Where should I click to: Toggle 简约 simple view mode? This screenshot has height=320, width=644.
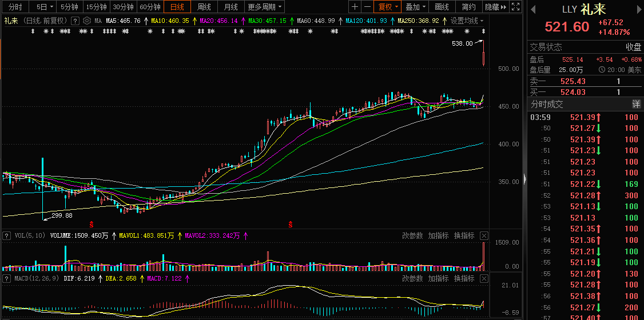(468, 7)
